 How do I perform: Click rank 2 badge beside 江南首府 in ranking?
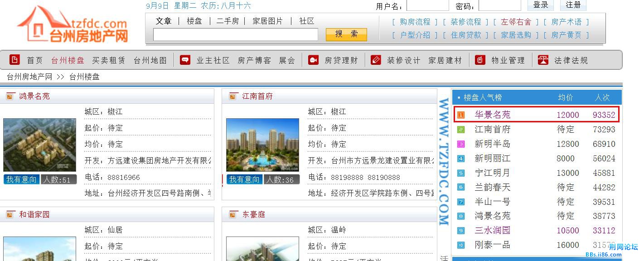pos(461,130)
